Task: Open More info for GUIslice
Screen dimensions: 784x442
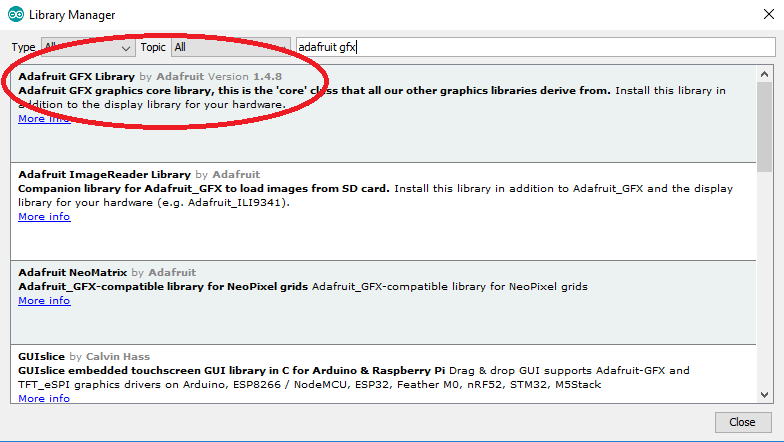Action: [44, 398]
